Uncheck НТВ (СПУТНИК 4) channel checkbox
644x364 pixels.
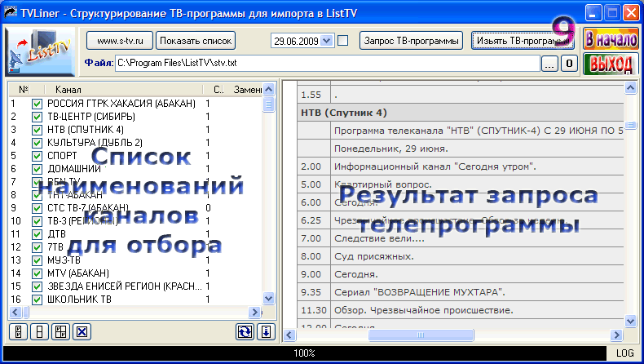point(37,130)
